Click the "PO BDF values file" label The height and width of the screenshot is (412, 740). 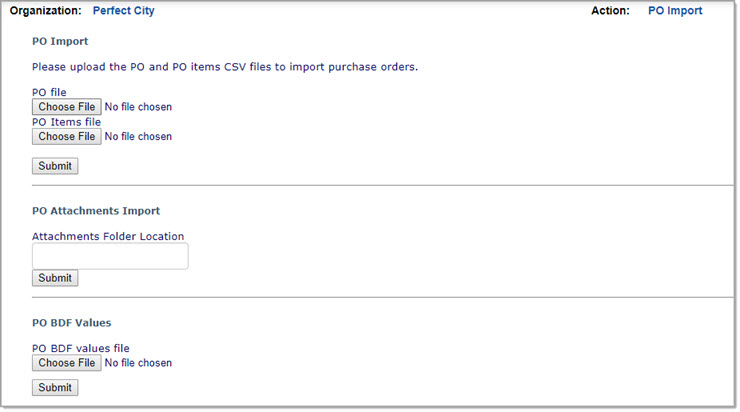pyautogui.click(x=81, y=349)
